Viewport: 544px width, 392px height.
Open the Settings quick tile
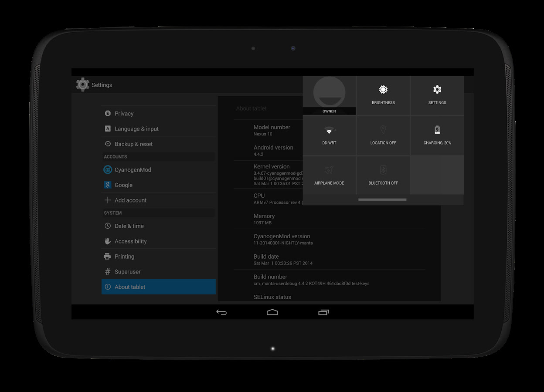[437, 95]
